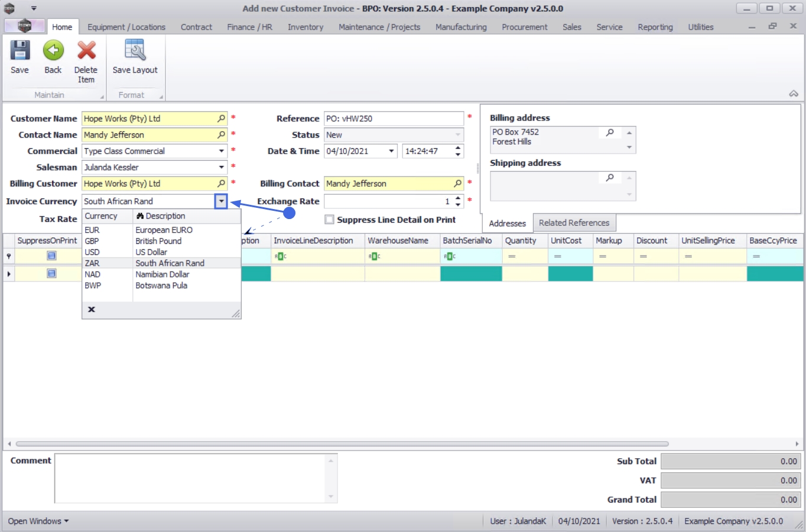Screen dimensions: 806x532
Task: Open the date picker dropdown
Action: pos(391,151)
